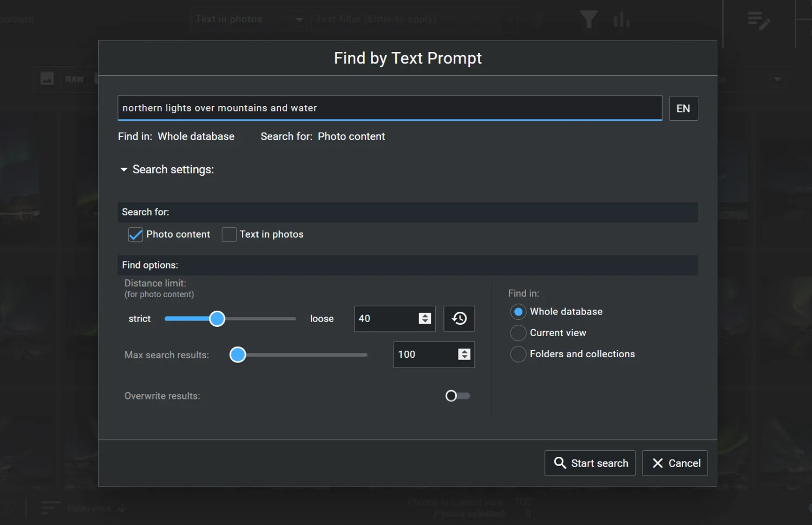Uncheck the Photo content checkbox
Viewport: 812px width, 525px height.
pos(135,234)
